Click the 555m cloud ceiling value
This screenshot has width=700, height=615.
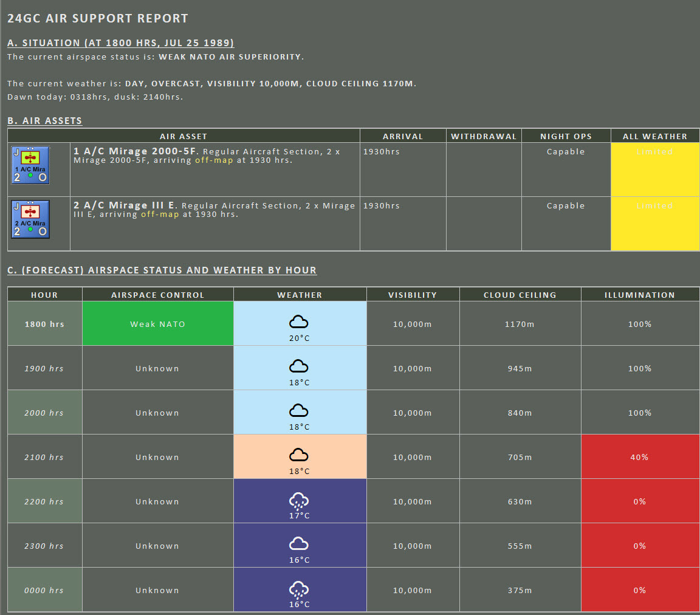(x=520, y=546)
